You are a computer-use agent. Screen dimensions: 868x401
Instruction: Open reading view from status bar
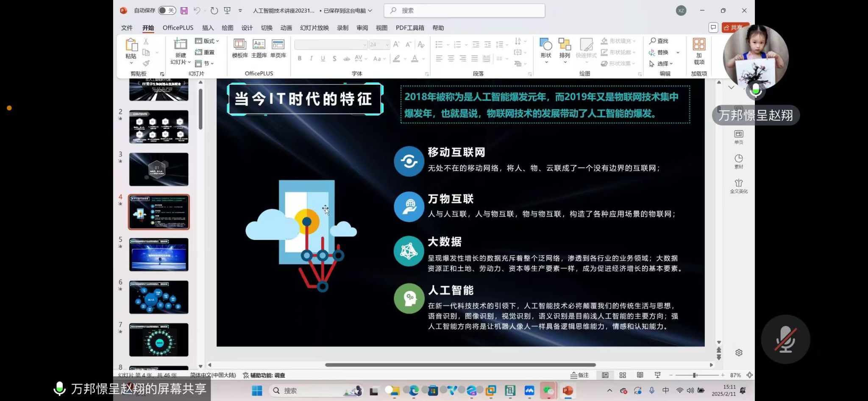640,375
